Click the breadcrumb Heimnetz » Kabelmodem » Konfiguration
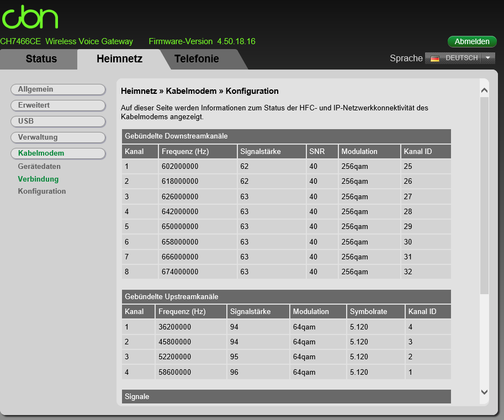Image resolution: width=504 pixels, height=420 pixels. point(200,91)
